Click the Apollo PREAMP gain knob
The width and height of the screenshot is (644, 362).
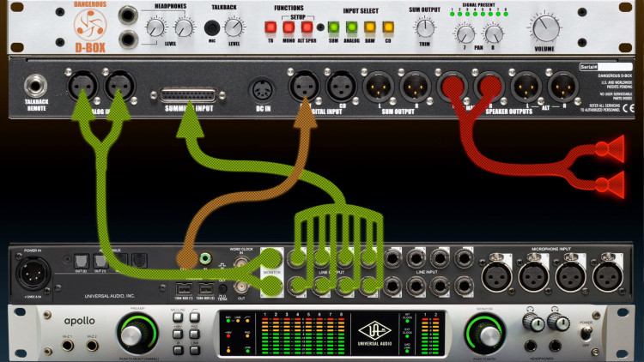tap(137, 333)
